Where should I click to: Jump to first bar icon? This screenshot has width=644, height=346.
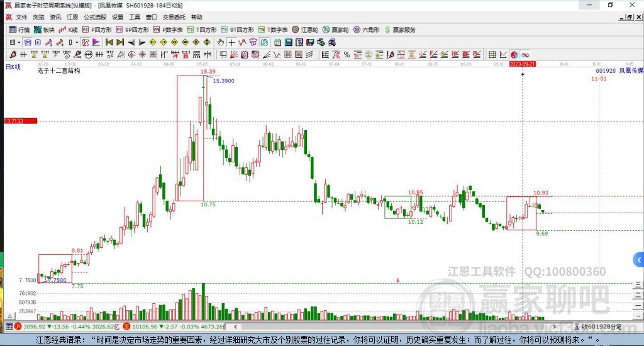[109, 42]
